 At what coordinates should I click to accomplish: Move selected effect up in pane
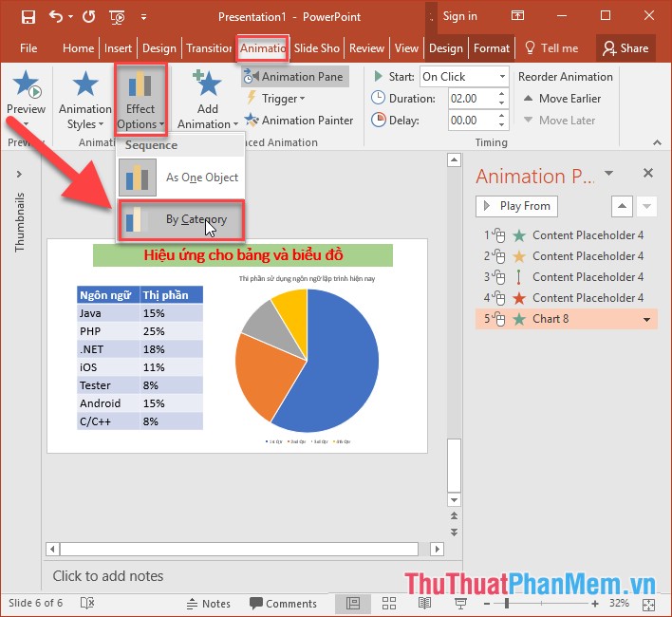622,207
